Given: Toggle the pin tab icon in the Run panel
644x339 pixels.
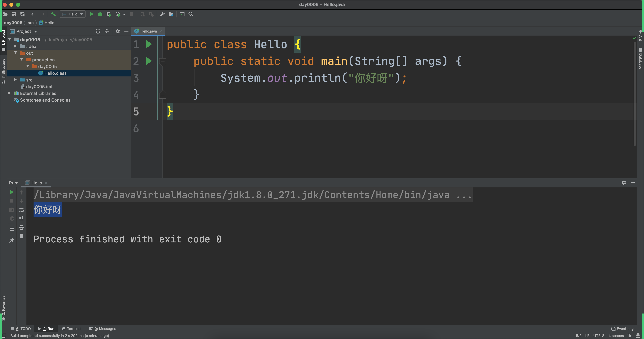Looking at the screenshot, I should (12, 240).
